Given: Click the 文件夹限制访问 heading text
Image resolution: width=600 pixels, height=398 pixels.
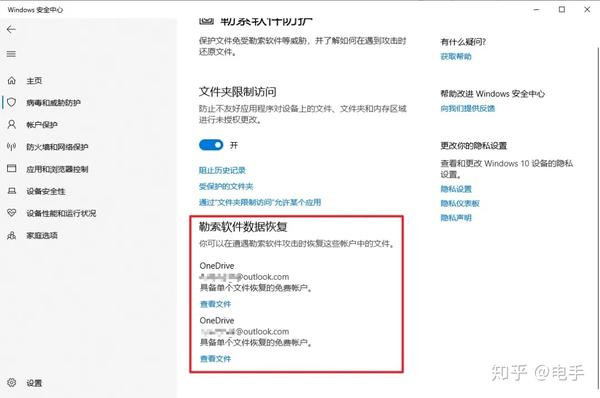Looking at the screenshot, I should (238, 91).
